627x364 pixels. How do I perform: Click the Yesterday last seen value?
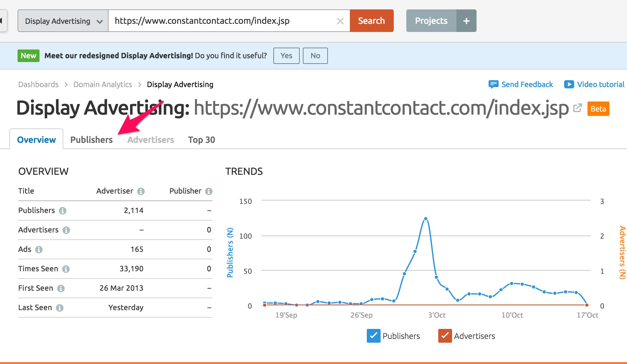pyautogui.click(x=126, y=308)
